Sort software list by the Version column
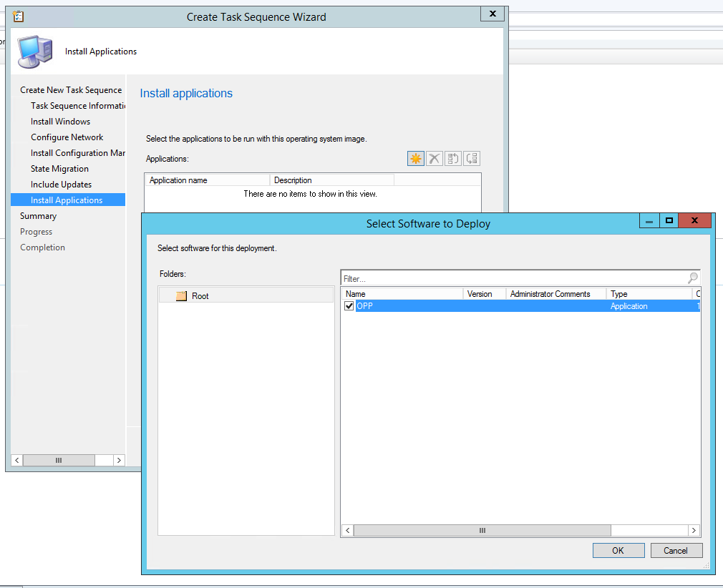Image resolution: width=723 pixels, height=588 pixels. (x=483, y=293)
